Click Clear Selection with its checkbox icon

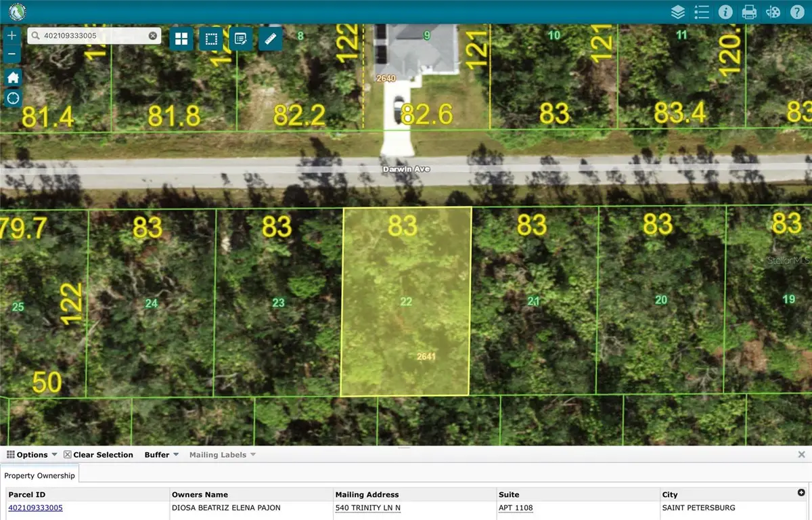coord(99,454)
